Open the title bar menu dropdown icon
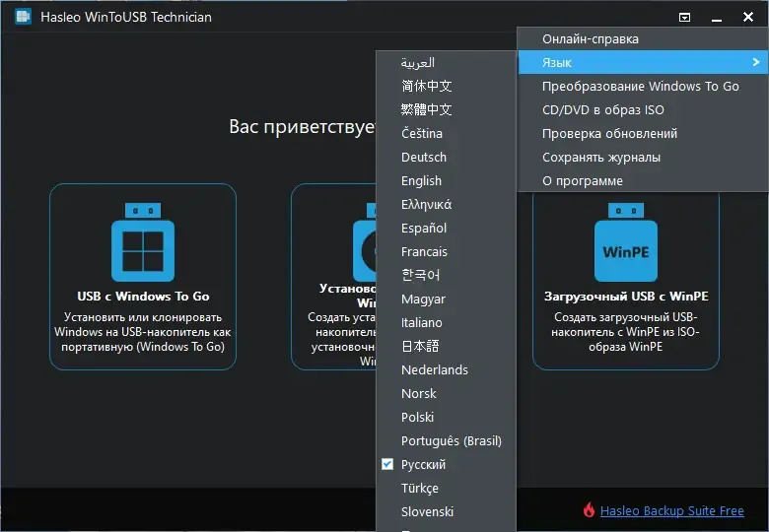 (684, 18)
